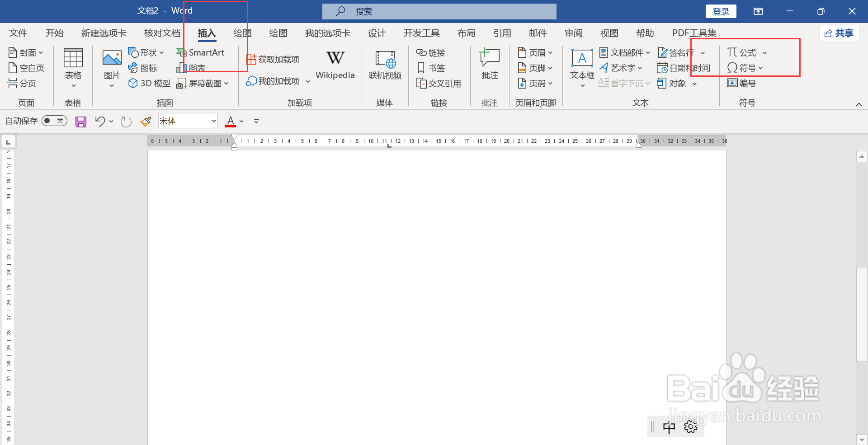Click the vertical scrollbar thumb
The width and height of the screenshot is (868, 445).
[x=862, y=315]
